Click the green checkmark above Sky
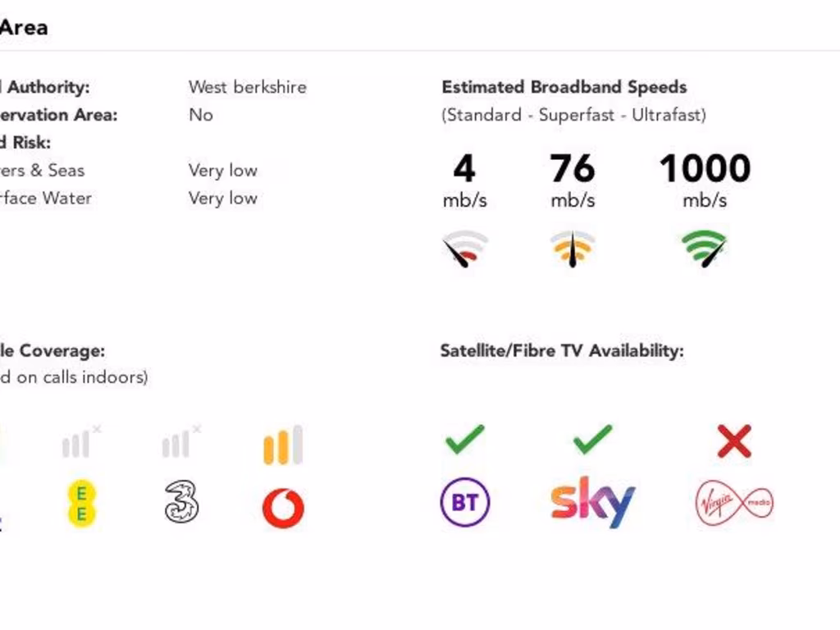This screenshot has height=630, width=840. pos(592,440)
